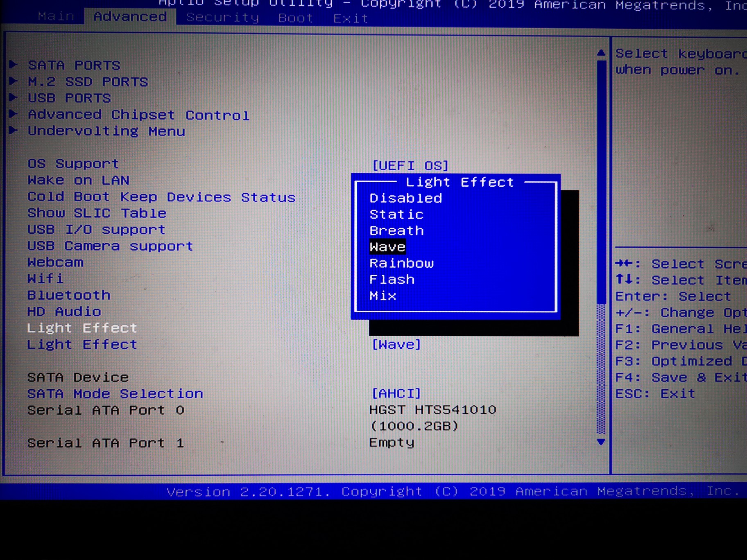Select SATA Mode Selection setting
This screenshot has width=747, height=560.
tap(115, 394)
